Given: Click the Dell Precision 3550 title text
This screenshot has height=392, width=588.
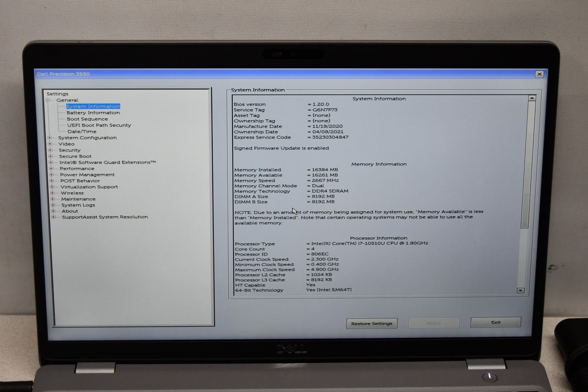Looking at the screenshot, I should pos(63,74).
